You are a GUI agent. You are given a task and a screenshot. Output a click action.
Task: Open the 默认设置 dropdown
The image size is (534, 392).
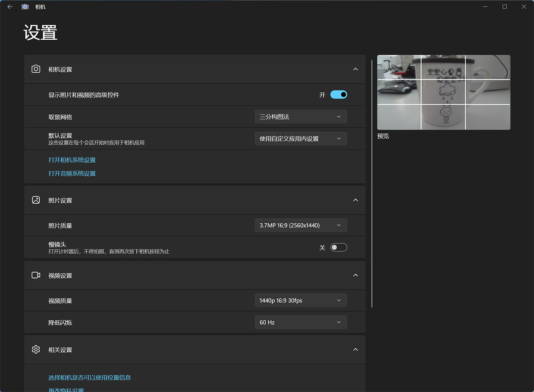pyautogui.click(x=300, y=139)
